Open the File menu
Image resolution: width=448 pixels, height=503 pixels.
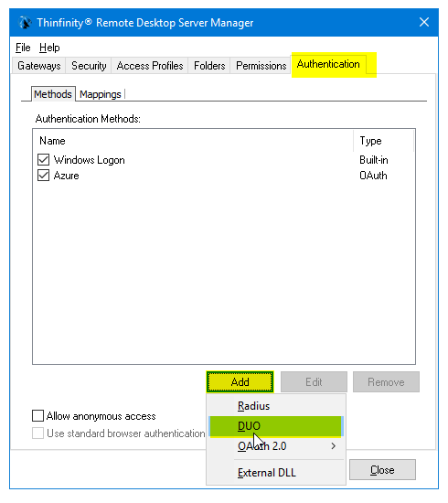tap(23, 48)
